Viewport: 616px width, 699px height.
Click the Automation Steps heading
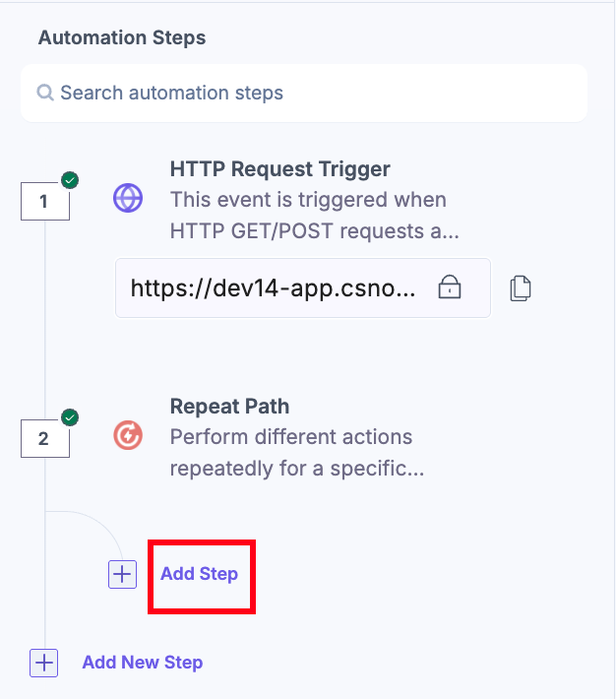(122, 38)
